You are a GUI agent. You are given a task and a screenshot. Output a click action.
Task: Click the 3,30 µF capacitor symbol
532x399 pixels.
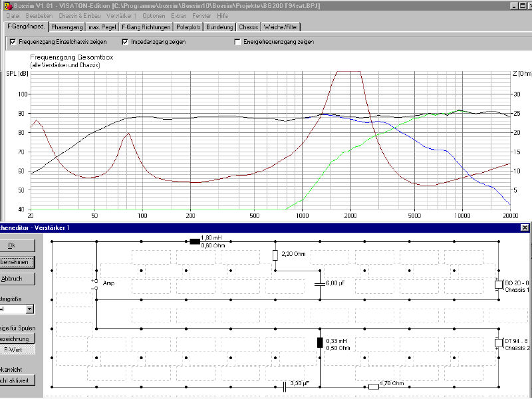285,386
